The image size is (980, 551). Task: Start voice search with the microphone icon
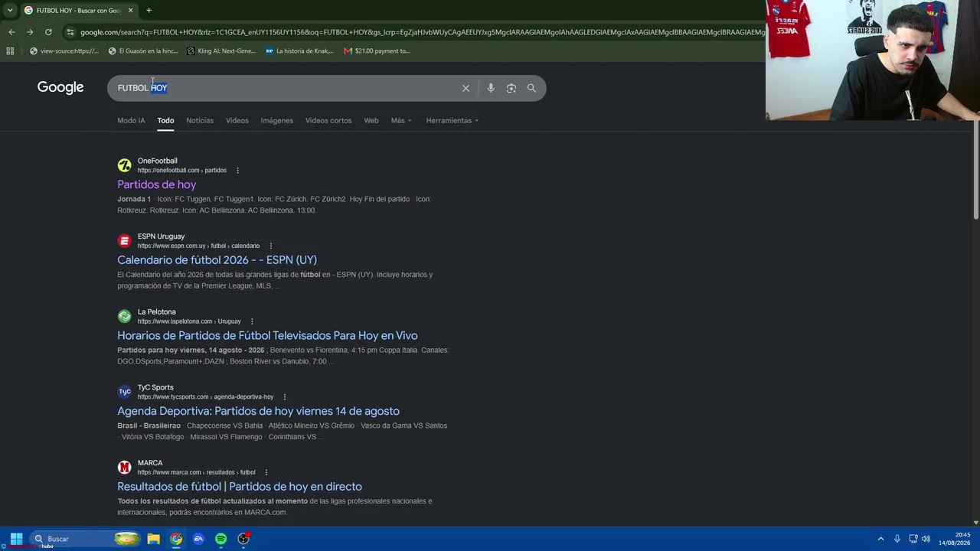tap(491, 88)
